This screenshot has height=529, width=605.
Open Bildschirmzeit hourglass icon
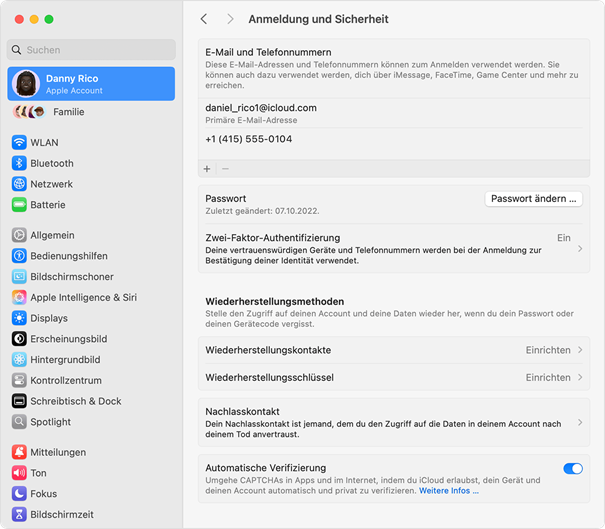click(19, 514)
